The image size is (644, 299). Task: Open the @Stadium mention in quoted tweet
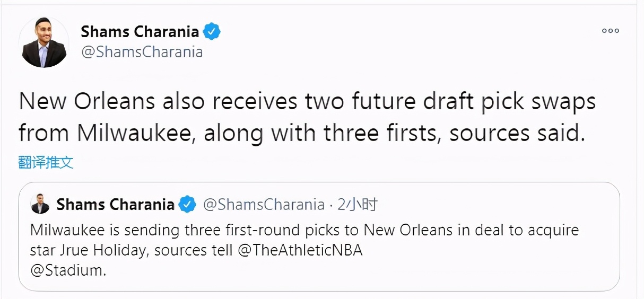pyautogui.click(x=68, y=270)
